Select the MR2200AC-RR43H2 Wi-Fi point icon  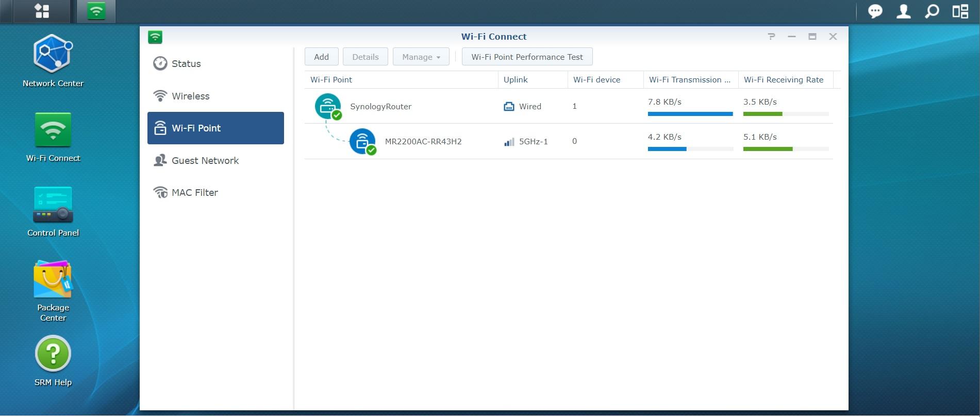pos(363,141)
